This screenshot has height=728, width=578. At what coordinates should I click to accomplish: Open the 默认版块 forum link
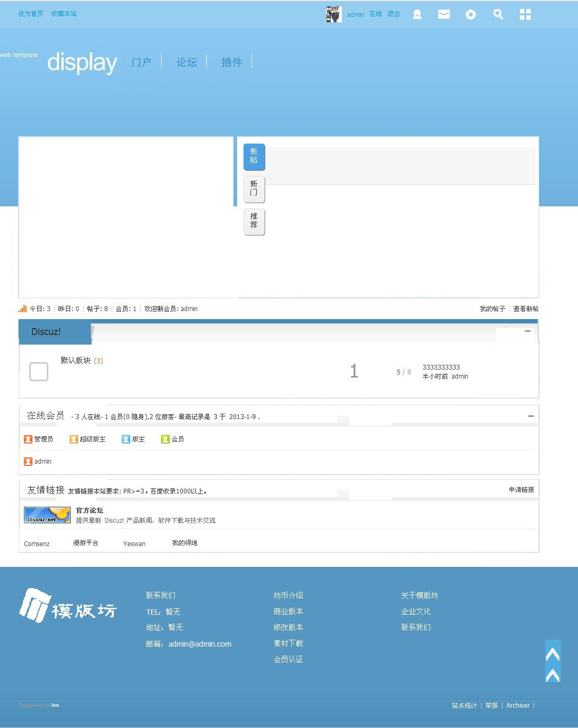point(76,361)
